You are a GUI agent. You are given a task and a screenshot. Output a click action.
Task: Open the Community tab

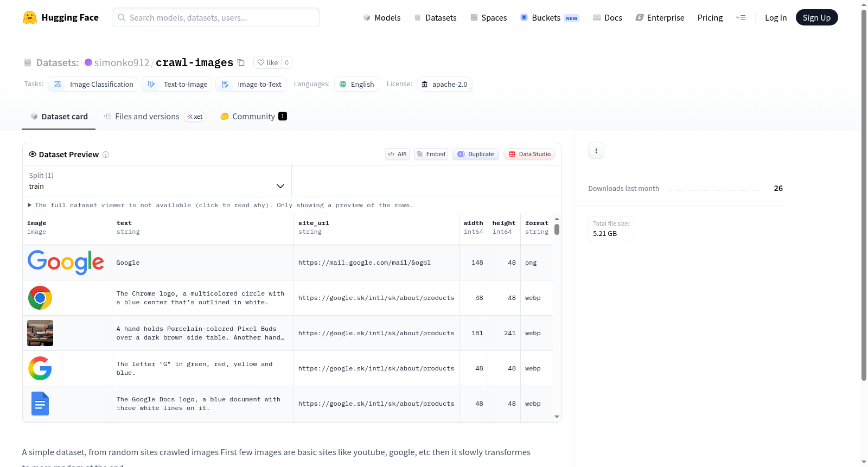point(253,117)
